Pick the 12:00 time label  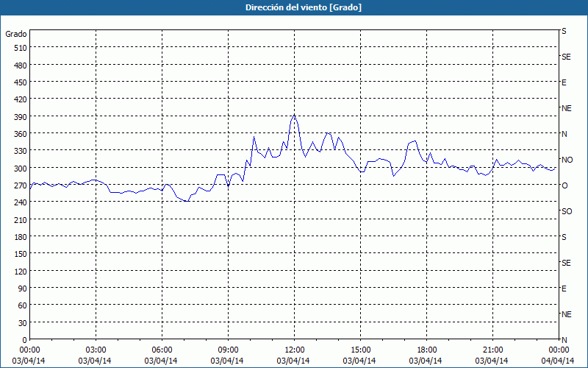coord(295,350)
